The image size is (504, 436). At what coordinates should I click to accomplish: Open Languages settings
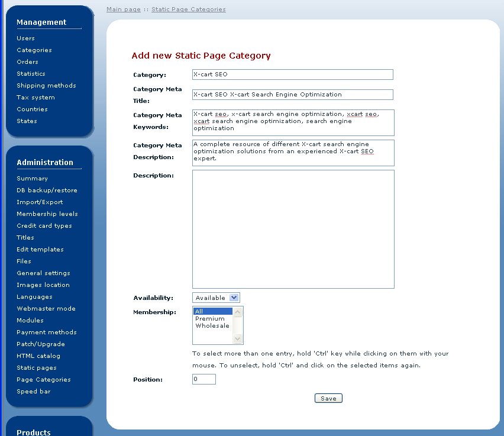tap(34, 297)
